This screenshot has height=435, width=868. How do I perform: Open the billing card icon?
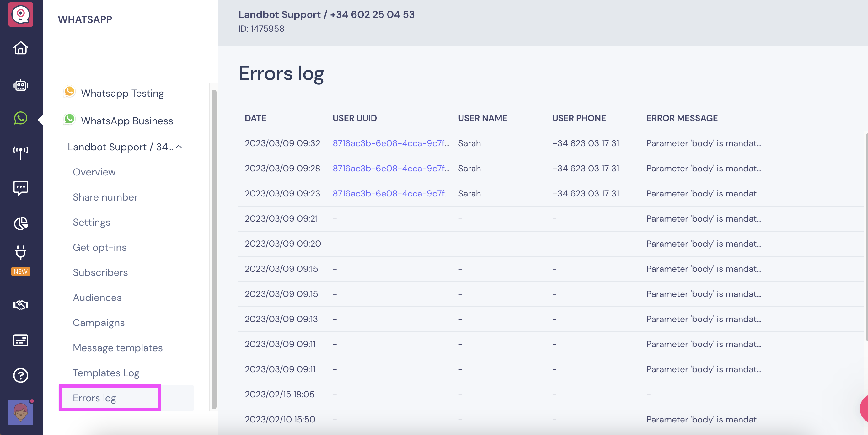20,340
